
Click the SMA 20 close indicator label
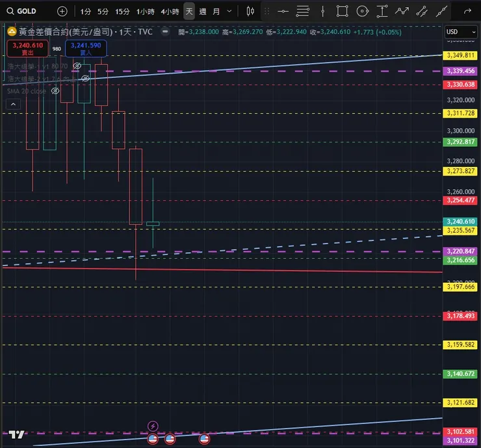coord(27,91)
